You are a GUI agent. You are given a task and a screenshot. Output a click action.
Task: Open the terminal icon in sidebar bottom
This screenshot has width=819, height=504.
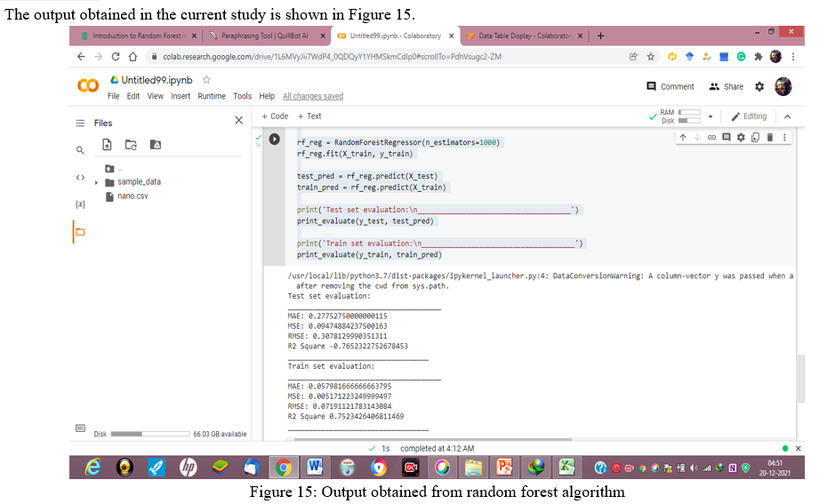[80, 428]
